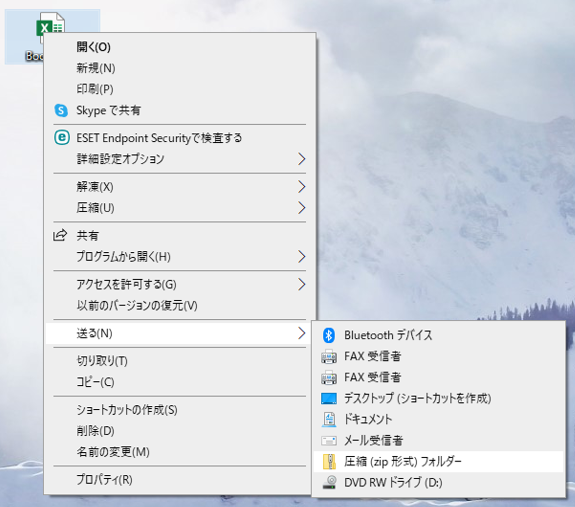
Task: Choose 新規(N) from the context menu
Action: pyautogui.click(x=180, y=68)
